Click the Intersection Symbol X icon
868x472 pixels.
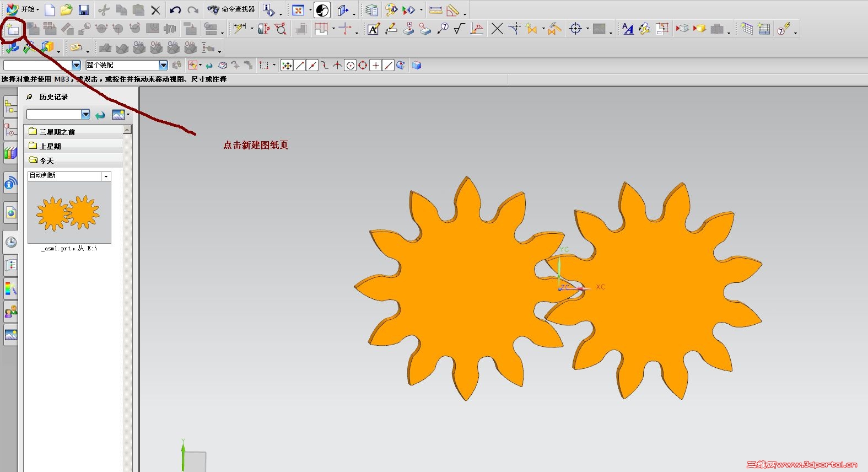[x=497, y=29]
